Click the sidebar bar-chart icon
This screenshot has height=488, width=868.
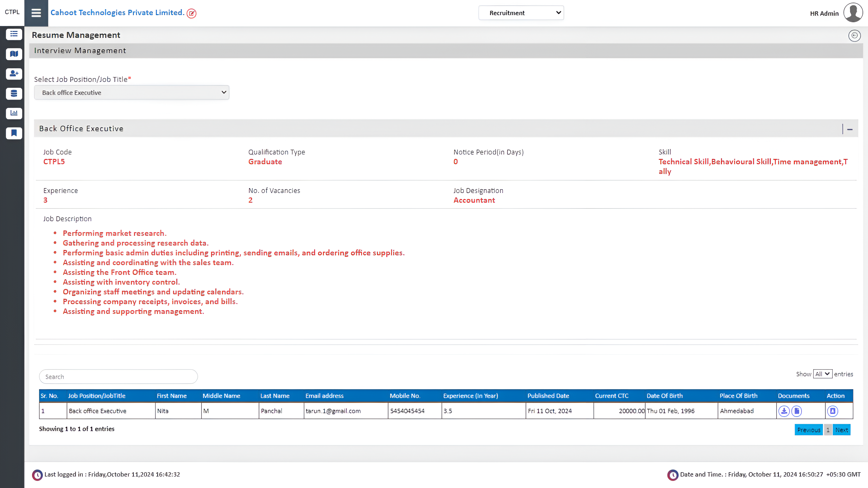pos(14,113)
